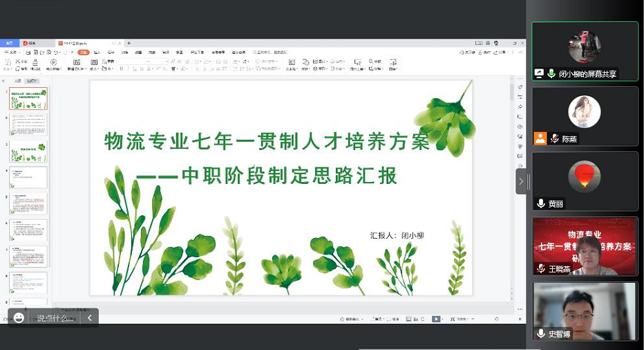Click the play-from-current-slide ribbon icon
This screenshot has height=350, width=644.
52,62
